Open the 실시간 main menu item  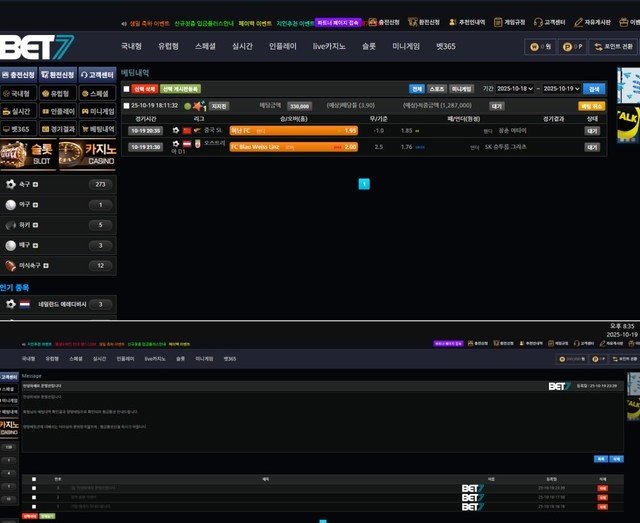click(x=242, y=47)
